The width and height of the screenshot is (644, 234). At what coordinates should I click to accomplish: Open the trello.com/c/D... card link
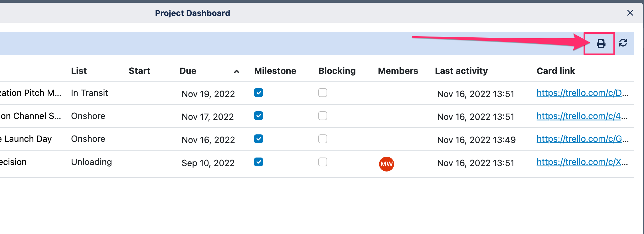pyautogui.click(x=582, y=93)
